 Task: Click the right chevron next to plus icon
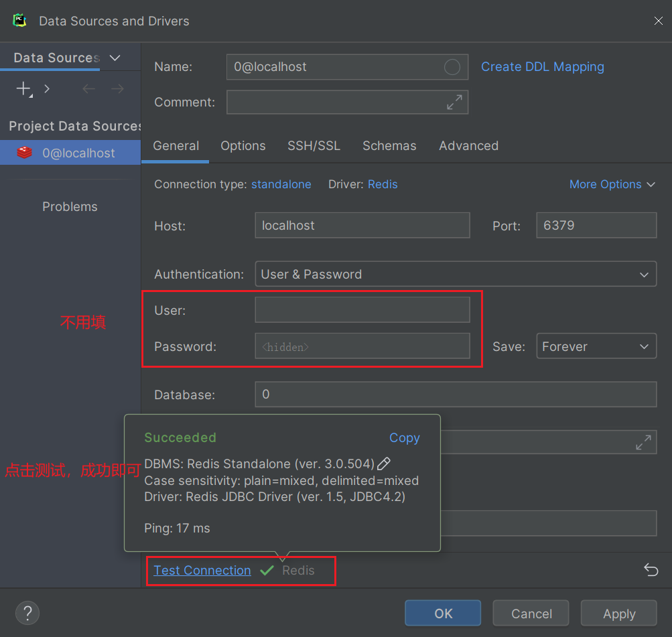[47, 89]
